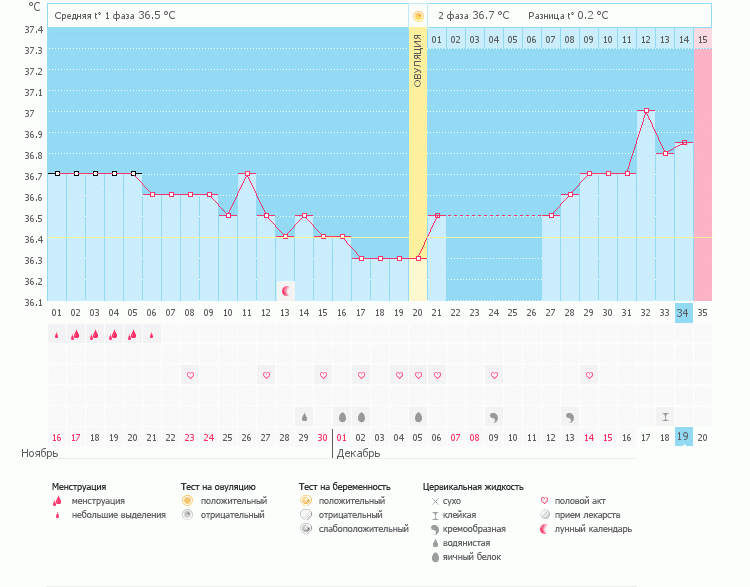This screenshot has height=587, width=750.
Task: Click the sticky fluid icon on cycle day 33
Action: [x=664, y=416]
